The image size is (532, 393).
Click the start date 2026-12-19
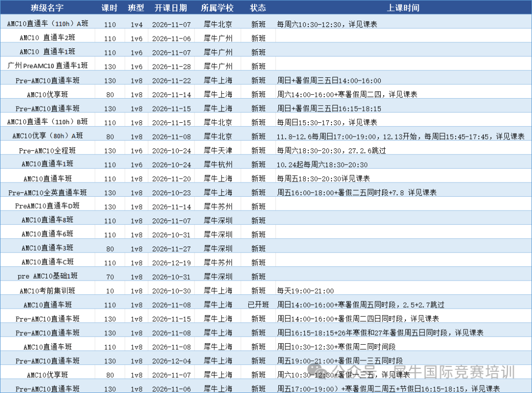171,263
